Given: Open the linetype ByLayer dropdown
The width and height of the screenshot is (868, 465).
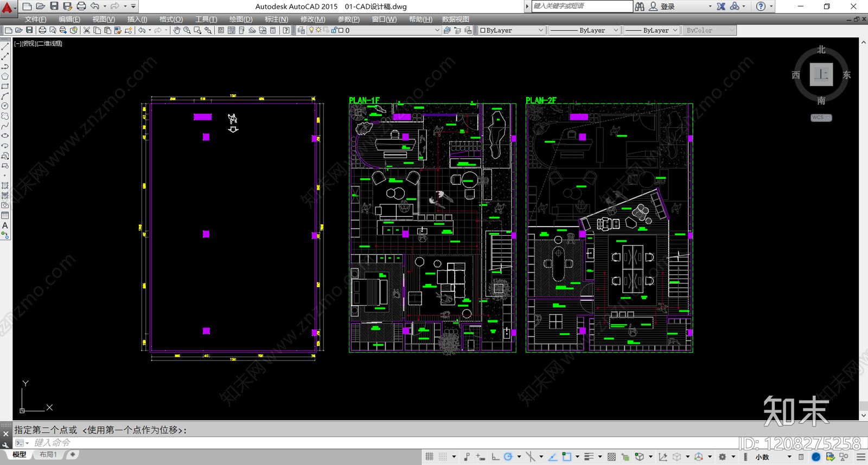Looking at the screenshot, I should (584, 30).
